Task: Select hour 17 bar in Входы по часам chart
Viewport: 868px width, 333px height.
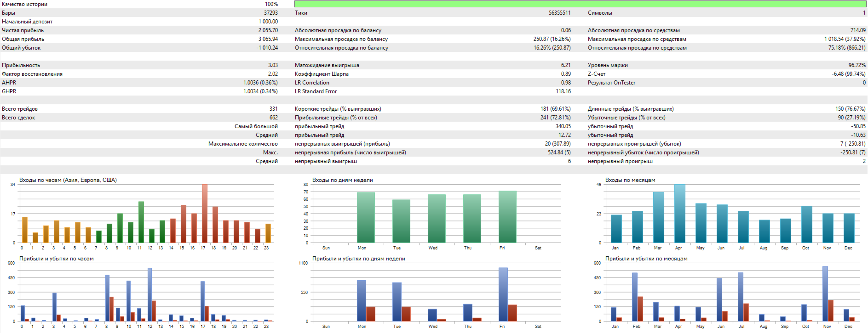Action: (x=204, y=214)
